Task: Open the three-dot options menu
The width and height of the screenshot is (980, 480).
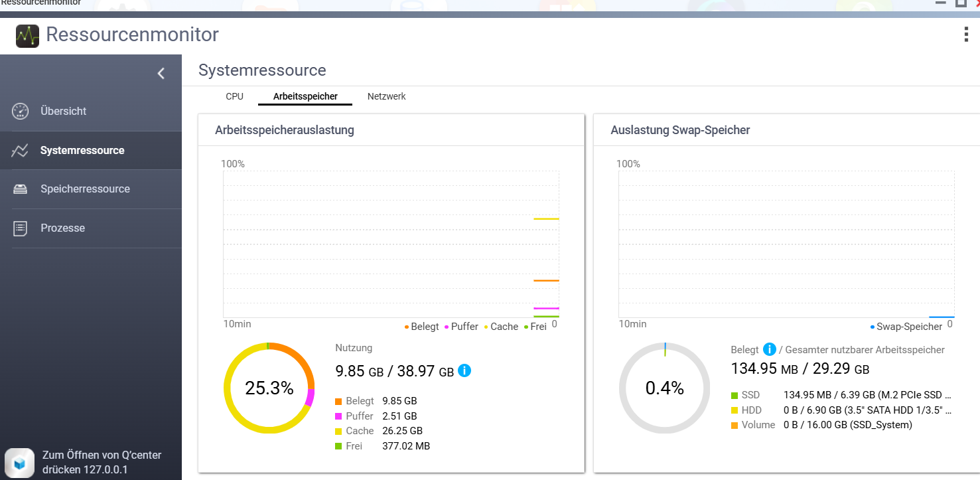Action: click(x=966, y=35)
